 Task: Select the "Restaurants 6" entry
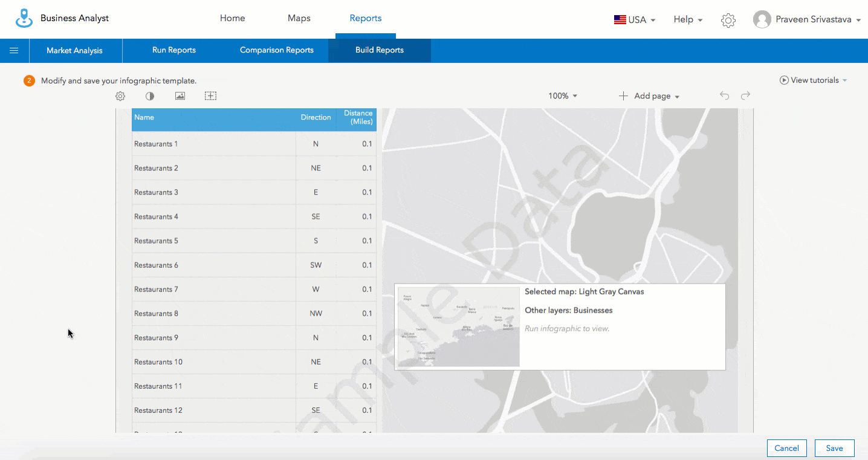(156, 265)
